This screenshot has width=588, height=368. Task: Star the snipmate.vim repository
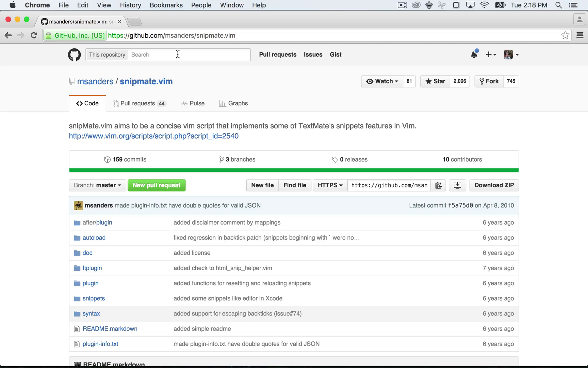[435, 81]
